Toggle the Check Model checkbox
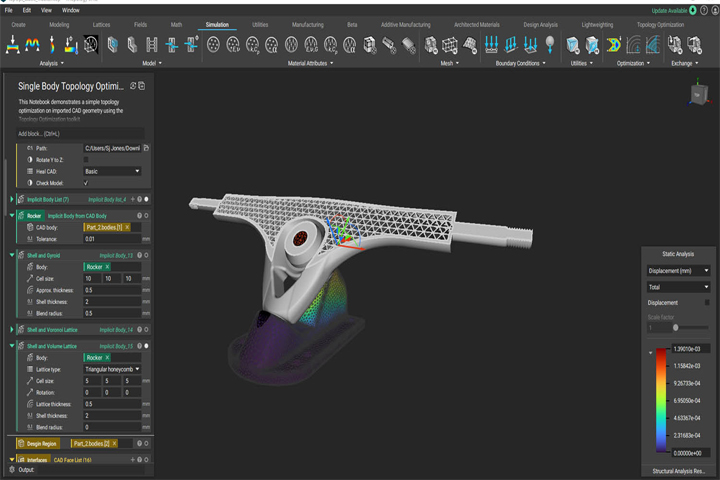The width and height of the screenshot is (720, 480). [86, 183]
